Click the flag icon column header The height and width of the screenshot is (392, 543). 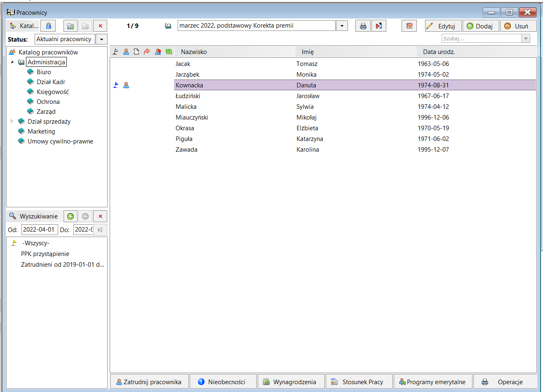click(115, 52)
